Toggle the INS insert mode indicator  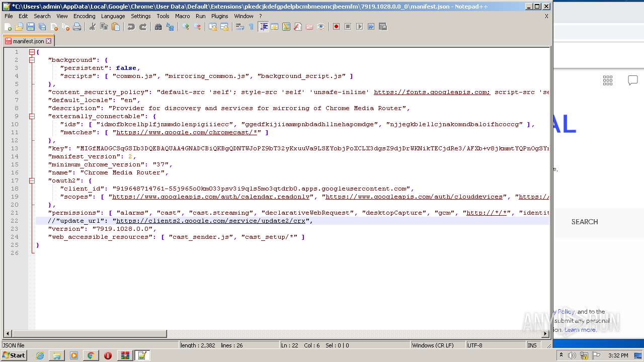pos(532,345)
